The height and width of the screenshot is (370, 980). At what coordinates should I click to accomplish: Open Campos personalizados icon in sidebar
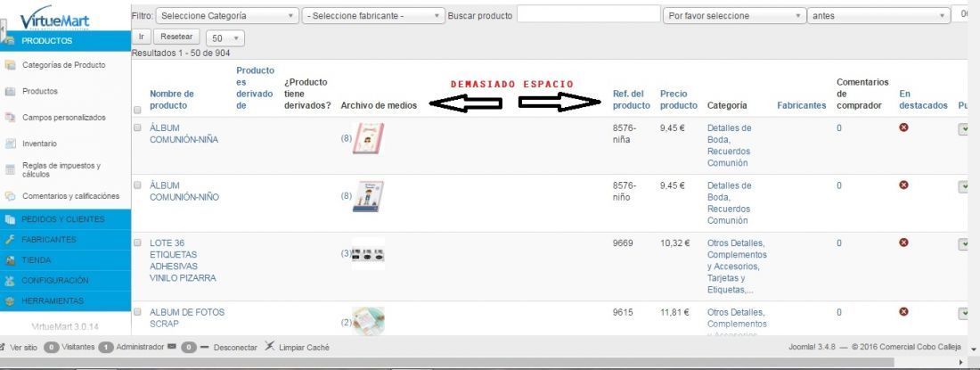[10, 118]
